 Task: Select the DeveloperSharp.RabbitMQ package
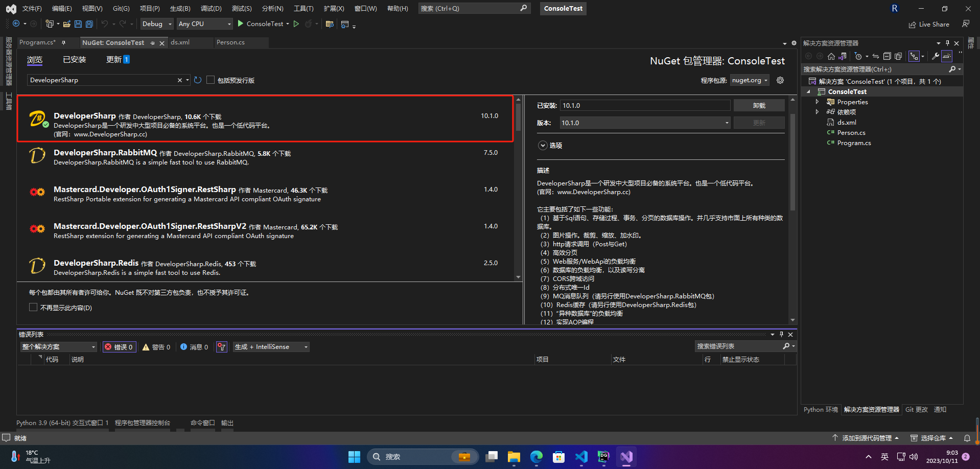click(265, 157)
